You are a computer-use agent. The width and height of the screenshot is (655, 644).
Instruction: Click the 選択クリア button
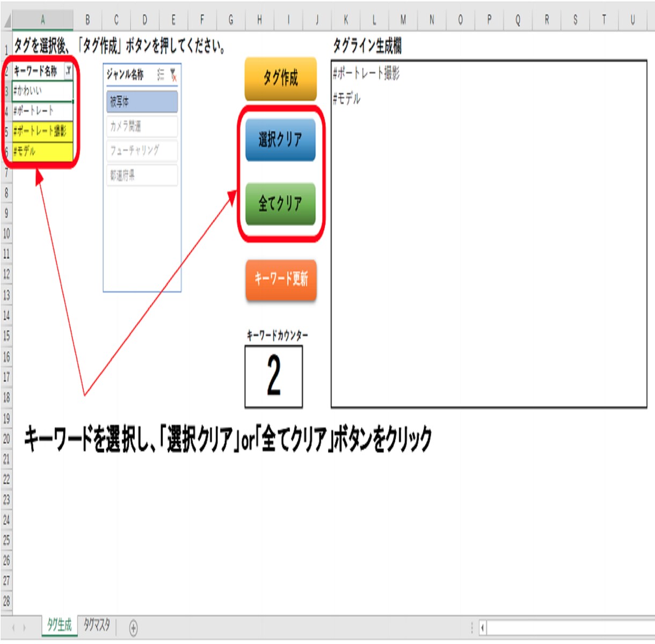[x=280, y=140]
